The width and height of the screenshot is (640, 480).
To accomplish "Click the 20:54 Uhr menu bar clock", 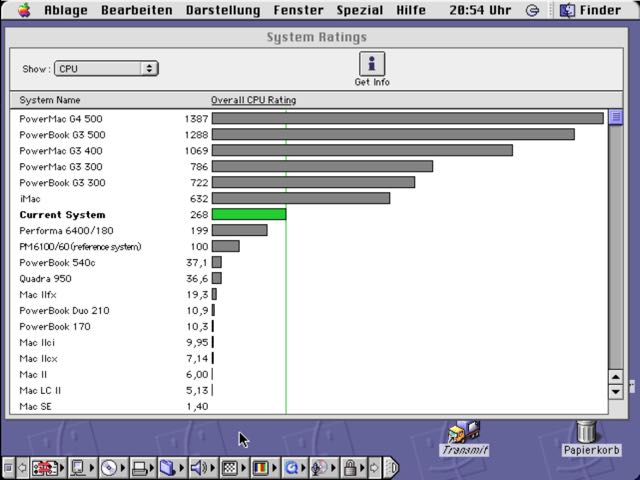I will click(x=480, y=10).
